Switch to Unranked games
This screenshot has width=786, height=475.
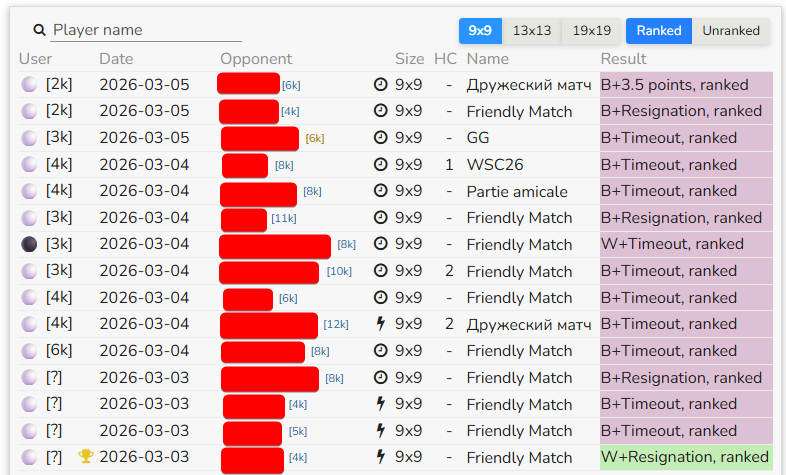(731, 31)
